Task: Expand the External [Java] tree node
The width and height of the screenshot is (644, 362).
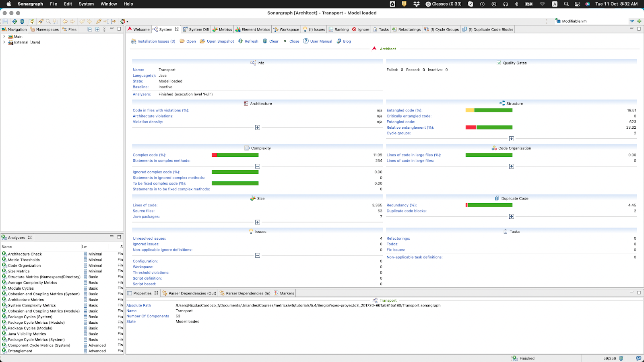Action: [4, 42]
